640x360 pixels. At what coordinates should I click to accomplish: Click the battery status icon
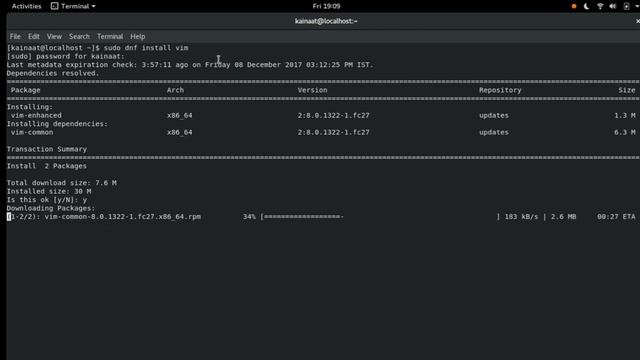point(626,6)
